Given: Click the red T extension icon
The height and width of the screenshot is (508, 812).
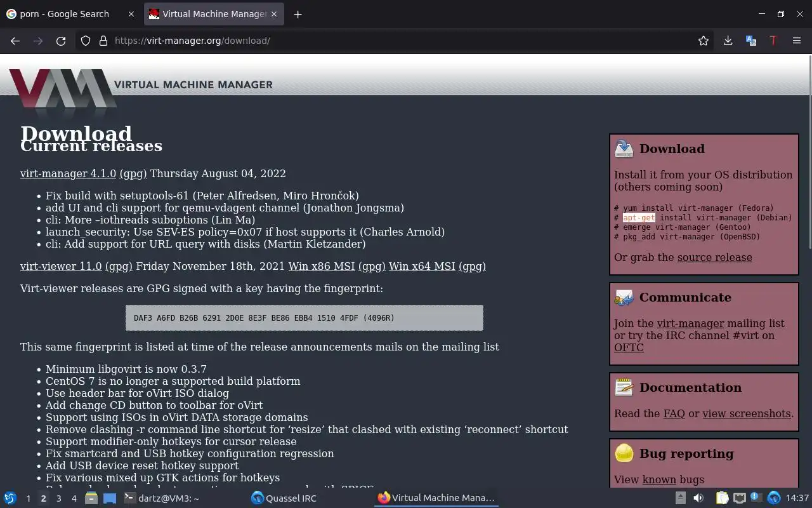Looking at the screenshot, I should click(x=773, y=41).
